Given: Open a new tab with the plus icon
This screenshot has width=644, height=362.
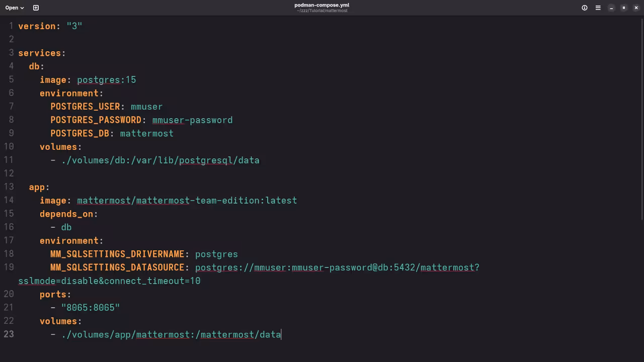Looking at the screenshot, I should [35, 8].
